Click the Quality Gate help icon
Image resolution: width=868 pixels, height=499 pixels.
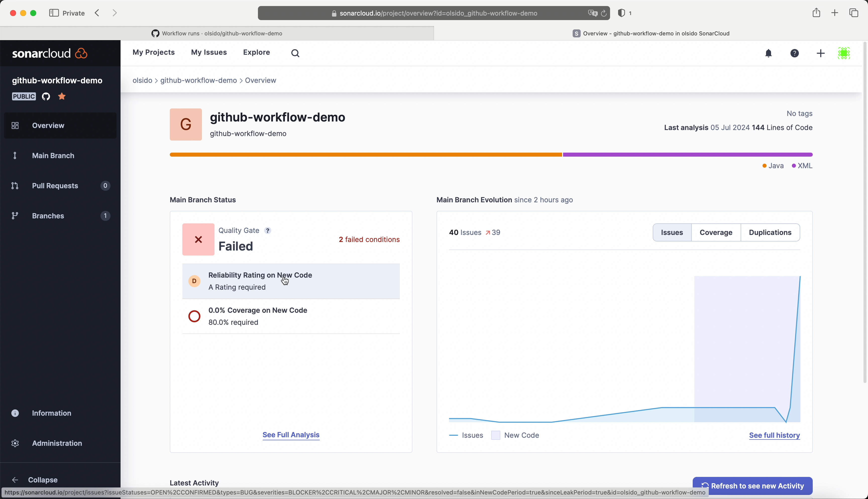pyautogui.click(x=268, y=231)
